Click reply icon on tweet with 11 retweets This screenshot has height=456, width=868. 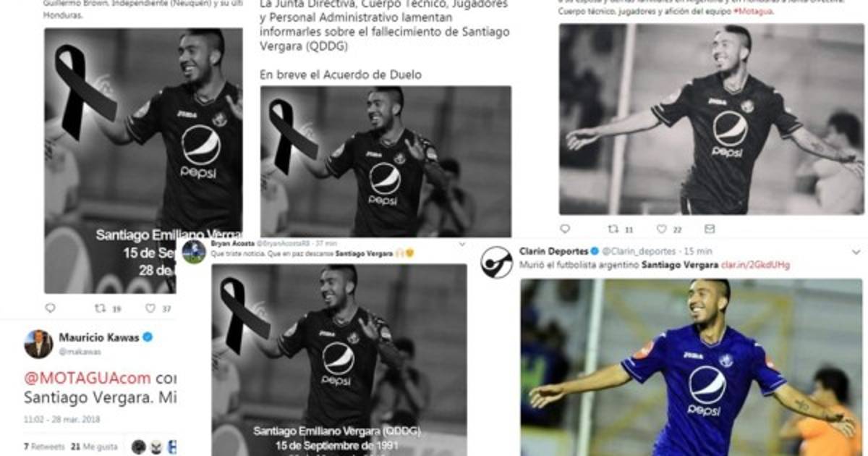pos(565,229)
